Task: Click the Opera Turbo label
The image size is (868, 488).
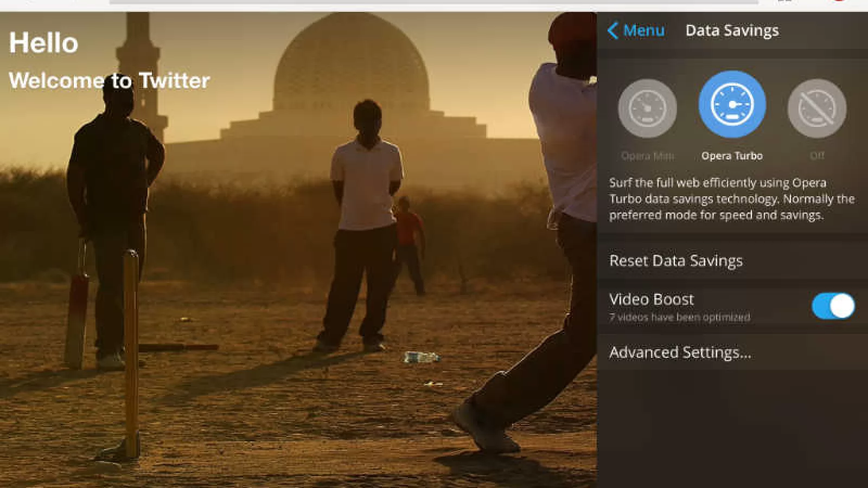Action: click(732, 156)
